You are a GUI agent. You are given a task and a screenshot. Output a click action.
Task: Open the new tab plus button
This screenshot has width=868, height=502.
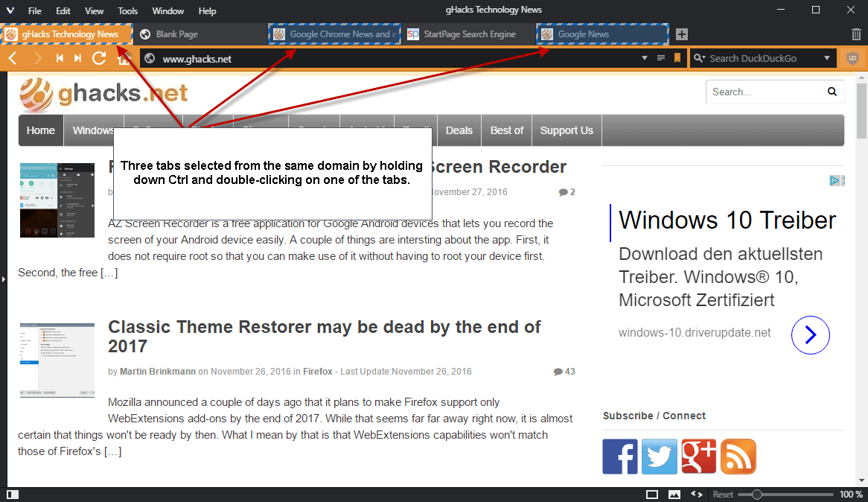pyautogui.click(x=681, y=34)
